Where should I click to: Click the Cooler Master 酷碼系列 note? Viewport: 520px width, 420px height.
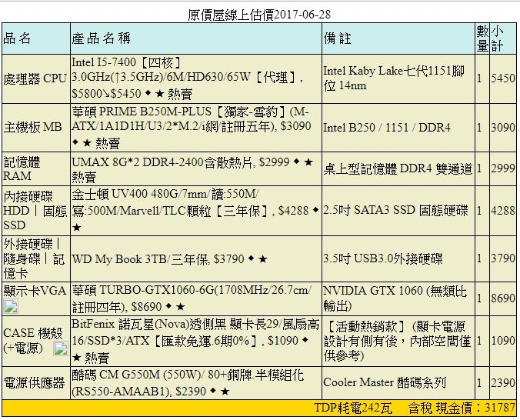[385, 383]
